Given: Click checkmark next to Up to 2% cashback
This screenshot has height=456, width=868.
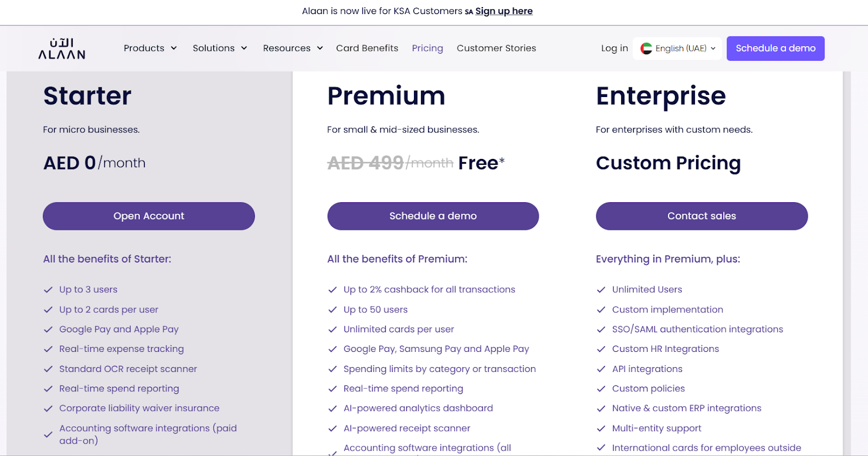Looking at the screenshot, I should (333, 290).
